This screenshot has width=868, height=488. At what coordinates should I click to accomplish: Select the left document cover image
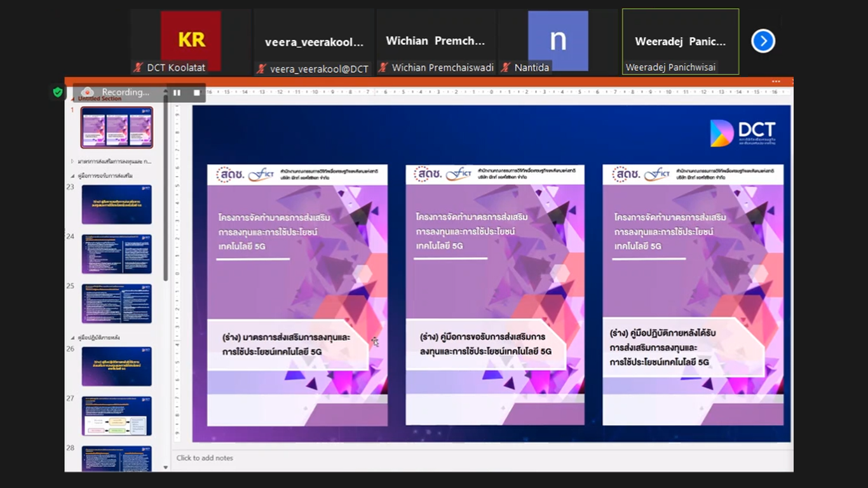coord(297,295)
